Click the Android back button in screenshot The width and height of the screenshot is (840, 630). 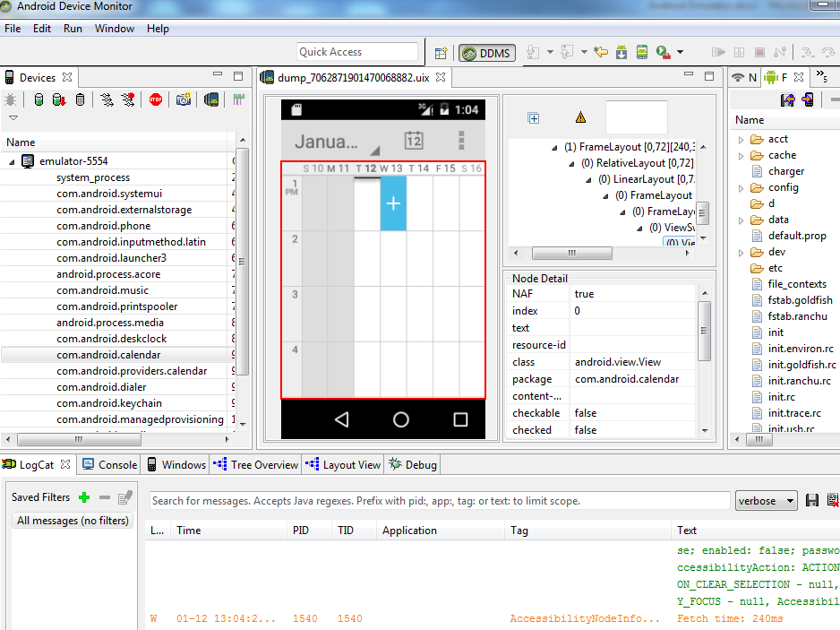point(342,419)
